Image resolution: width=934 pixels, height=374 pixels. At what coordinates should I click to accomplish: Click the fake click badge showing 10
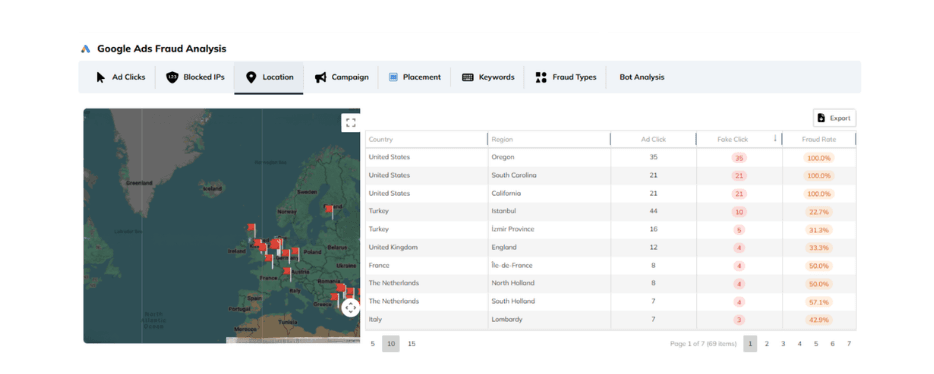tap(739, 211)
